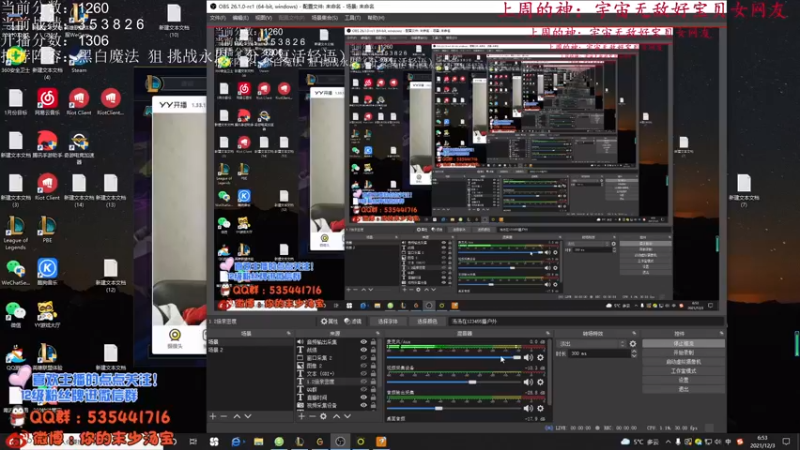The height and width of the screenshot is (450, 800).
Task: Lock the 窗口采集 2 source
Action: coord(373,358)
